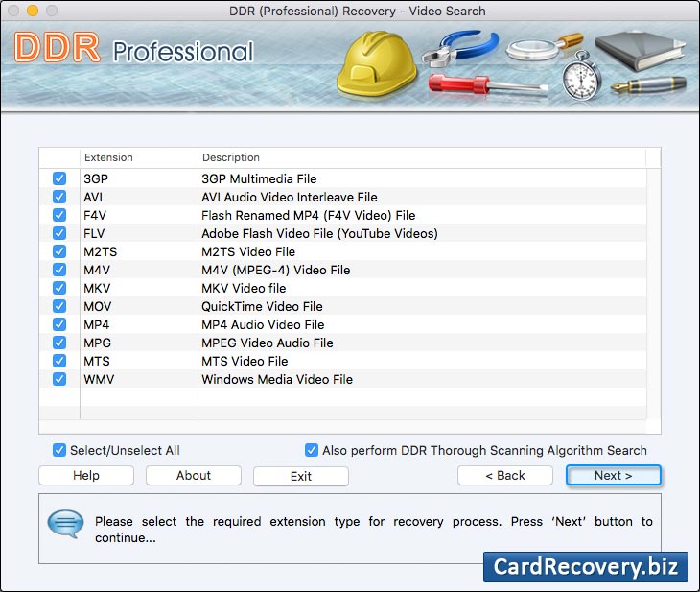This screenshot has width=700, height=592.
Task: Click the magnifying glass icon
Action: click(544, 47)
